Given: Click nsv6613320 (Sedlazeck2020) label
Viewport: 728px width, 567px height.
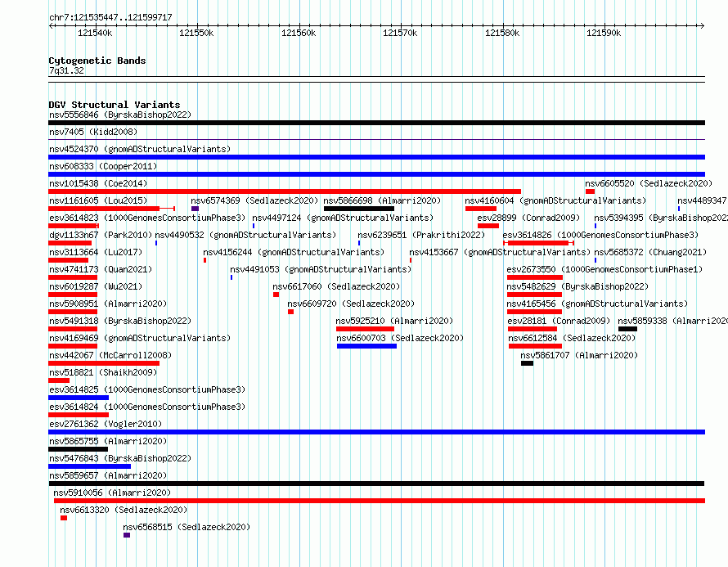Looking at the screenshot, I should coord(124,510).
